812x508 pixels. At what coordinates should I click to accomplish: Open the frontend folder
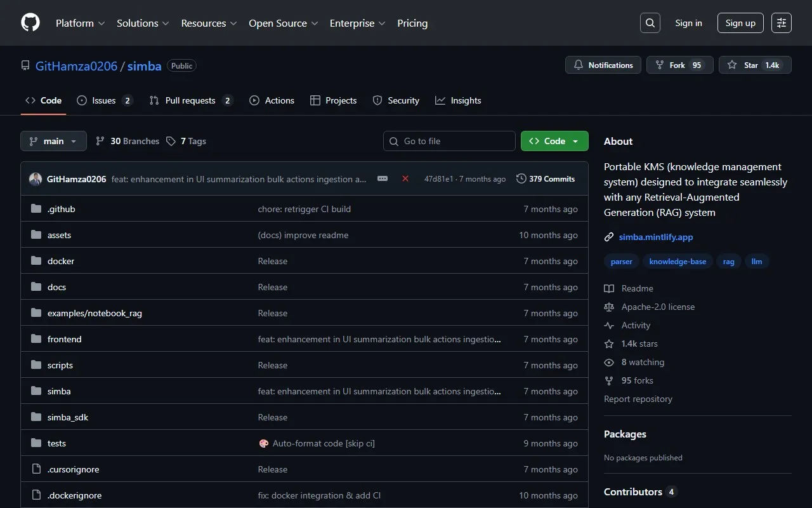point(65,339)
